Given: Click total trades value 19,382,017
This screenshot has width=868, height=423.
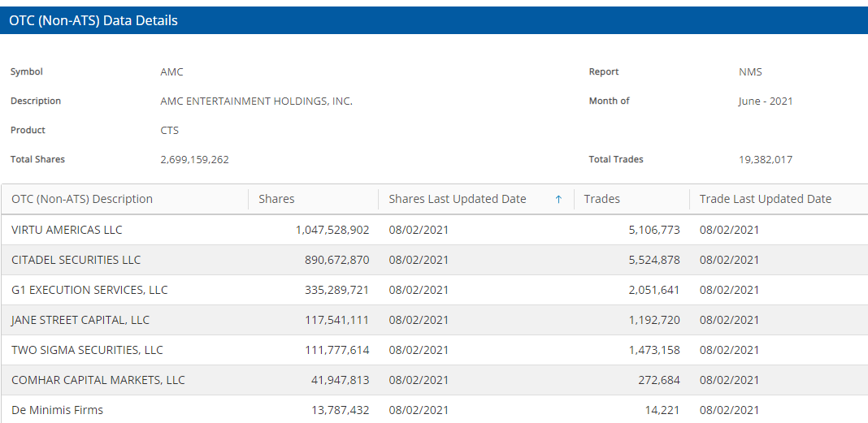Looking at the screenshot, I should (766, 160).
